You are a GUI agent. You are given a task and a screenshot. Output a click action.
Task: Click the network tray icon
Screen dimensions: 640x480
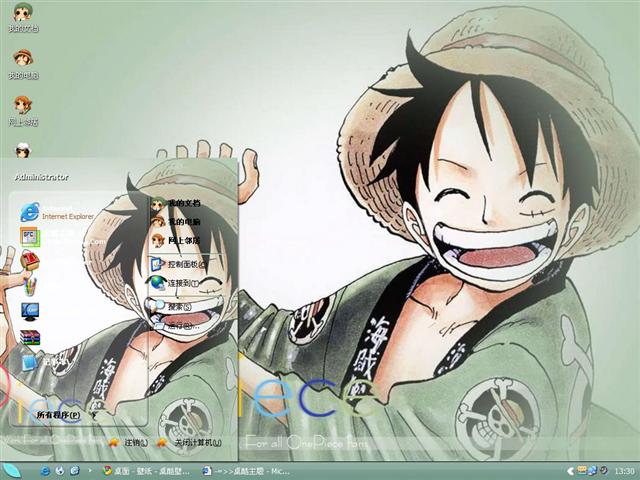coord(592,471)
